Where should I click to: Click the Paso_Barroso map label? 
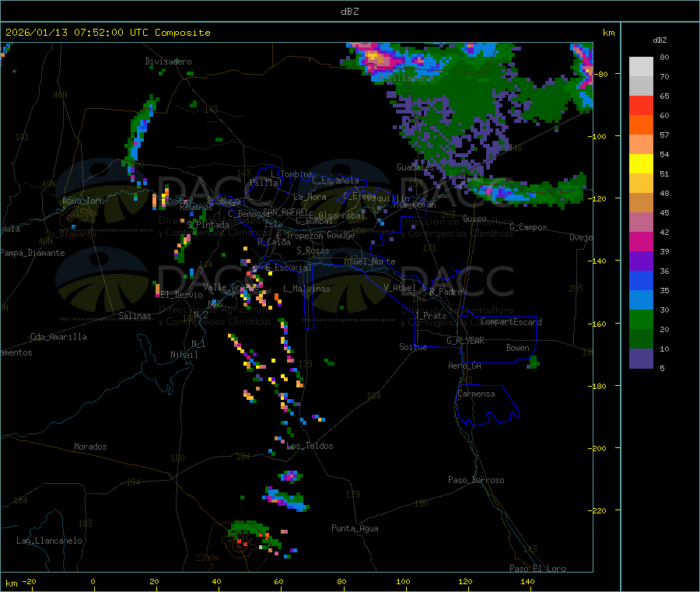476,480
